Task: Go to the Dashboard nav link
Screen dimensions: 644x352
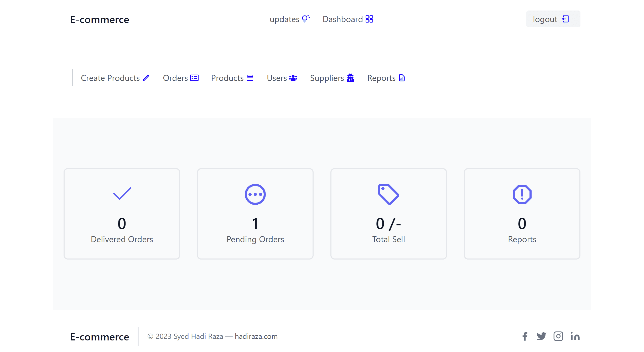Action: [x=348, y=19]
